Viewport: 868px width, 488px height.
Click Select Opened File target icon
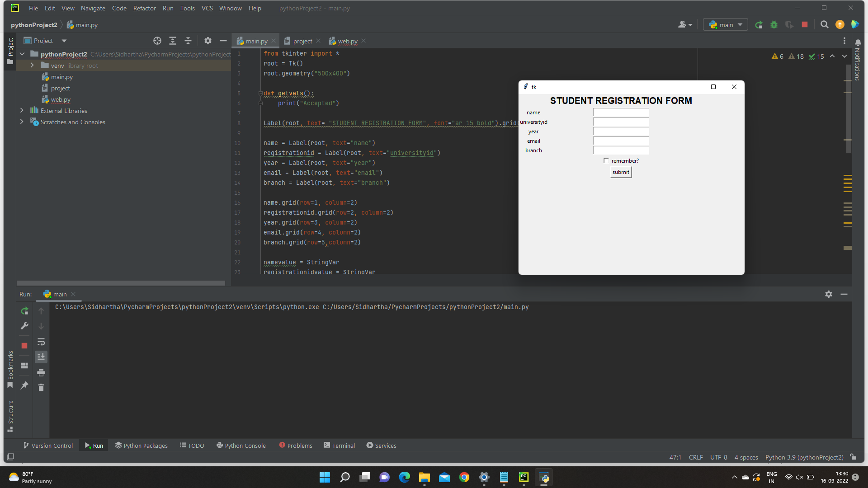coord(157,41)
